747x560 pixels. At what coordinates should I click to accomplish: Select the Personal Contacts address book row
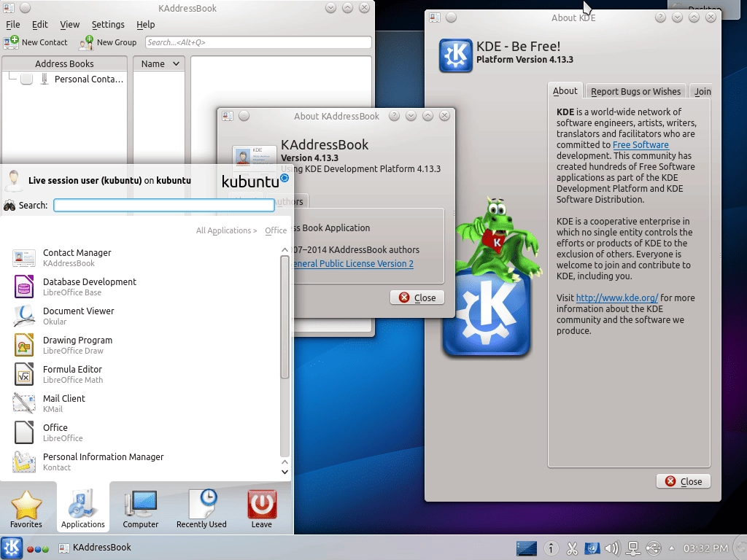(x=65, y=79)
